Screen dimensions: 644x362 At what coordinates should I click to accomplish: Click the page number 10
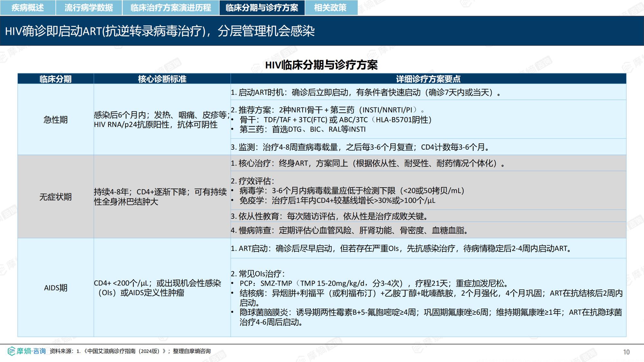(626, 352)
